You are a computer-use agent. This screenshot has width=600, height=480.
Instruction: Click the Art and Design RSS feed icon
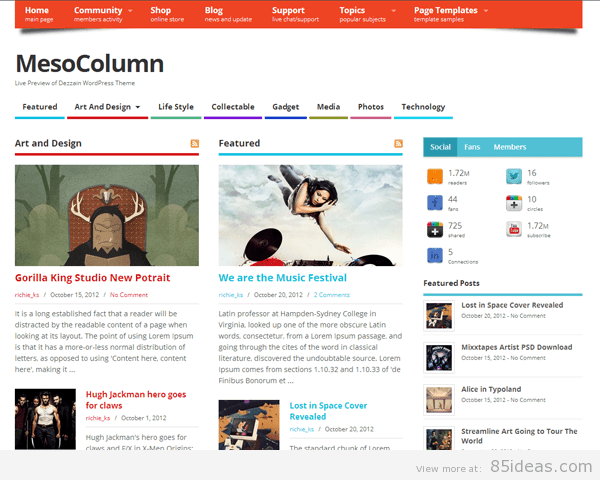194,144
